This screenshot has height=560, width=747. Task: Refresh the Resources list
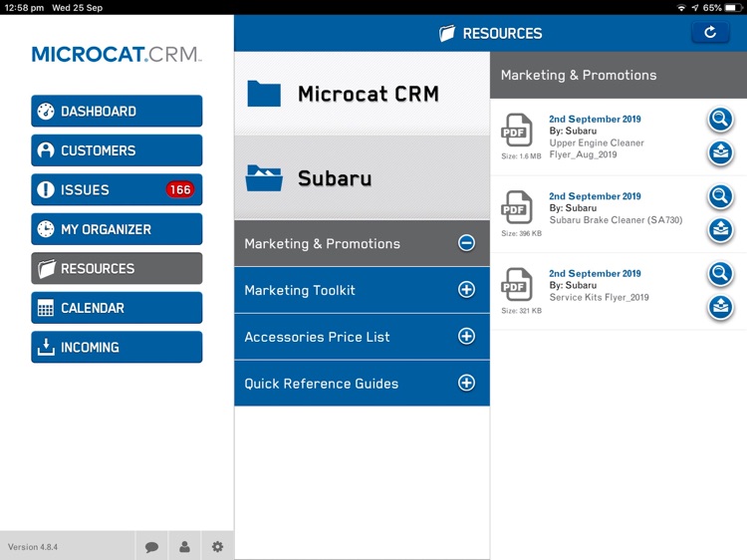(x=710, y=33)
